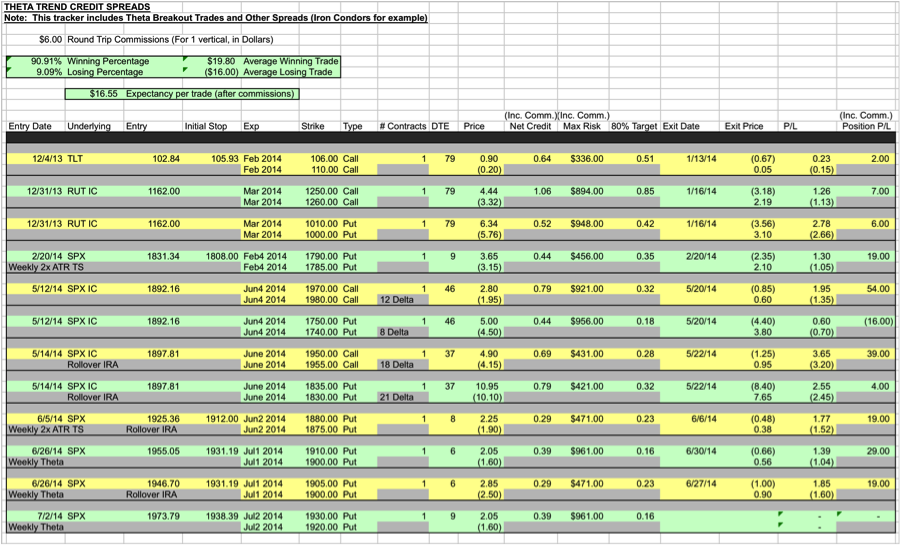The height and width of the screenshot is (545, 901).
Task: Click the ($16.00) average losing trade value
Action: [x=221, y=72]
